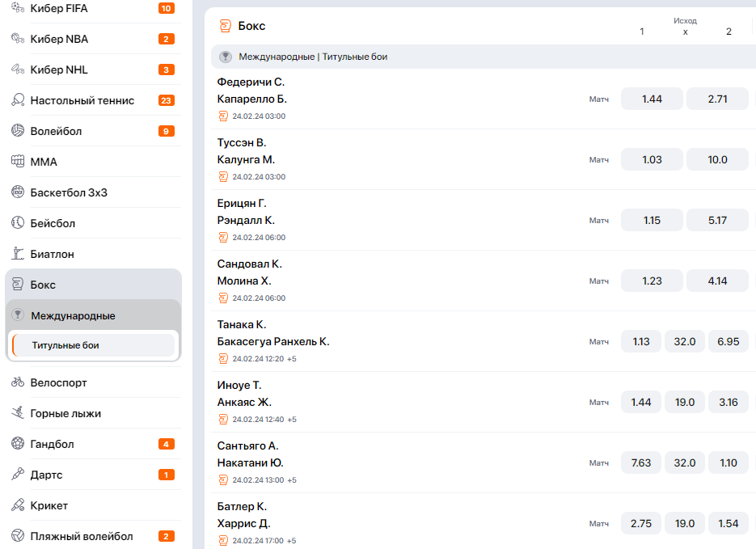Collapse the Бокс sidebar category
Screen dimensions: 756x549
click(x=94, y=285)
